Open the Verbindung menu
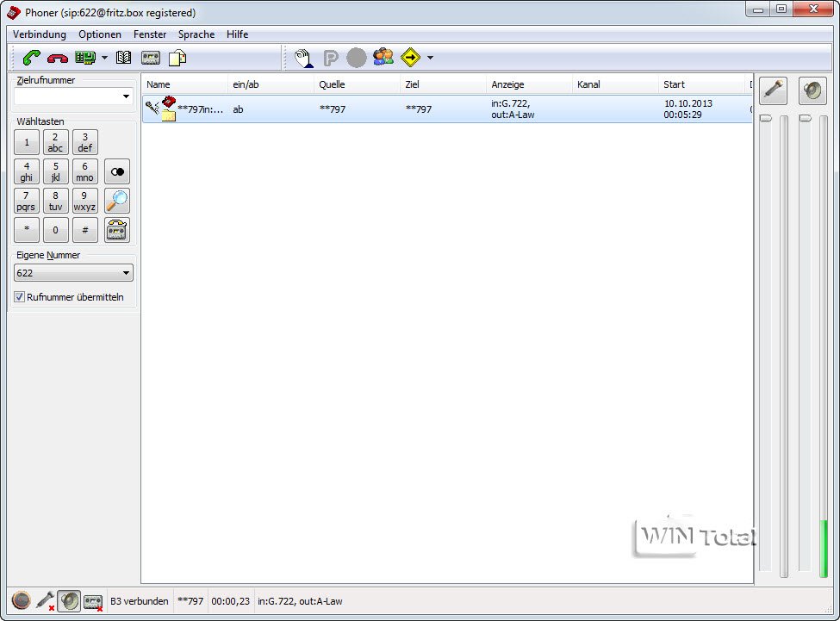840x621 pixels. (x=40, y=34)
